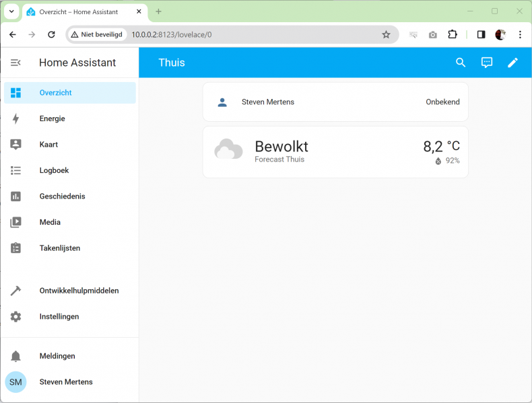Collapse the Home Assistant sidebar menu icon
Image resolution: width=532 pixels, height=403 pixels.
click(15, 63)
